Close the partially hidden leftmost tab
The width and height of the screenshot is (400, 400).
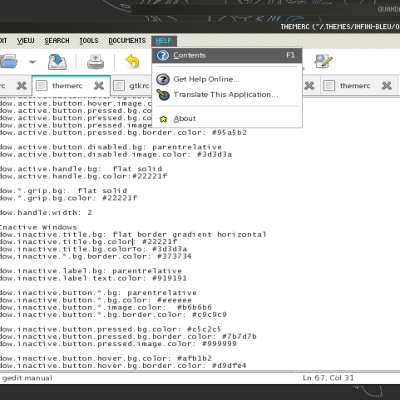(x=21, y=86)
